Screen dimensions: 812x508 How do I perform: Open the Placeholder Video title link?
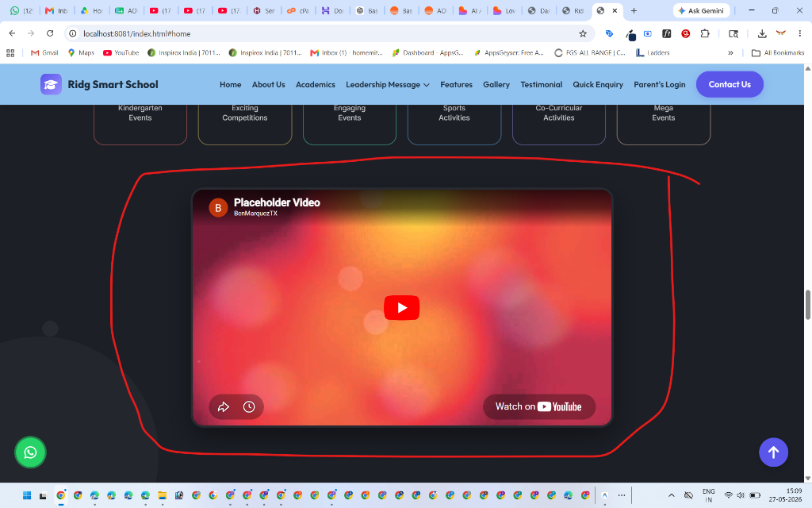(277, 202)
